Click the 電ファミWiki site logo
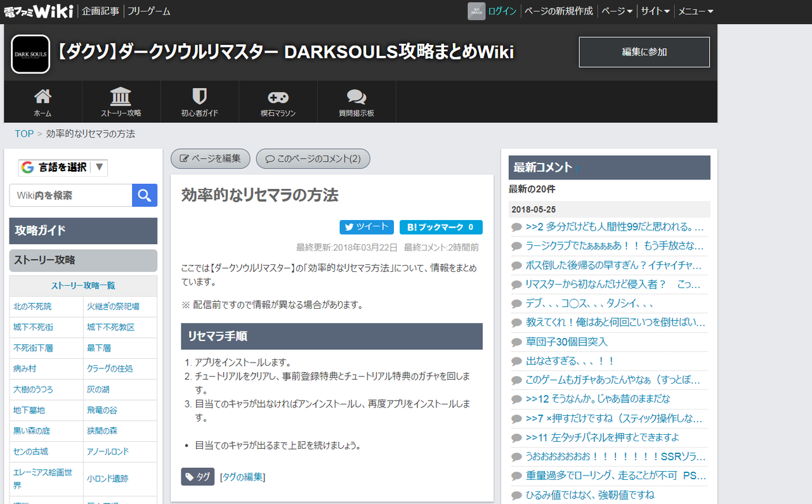812x504 pixels. tap(39, 11)
